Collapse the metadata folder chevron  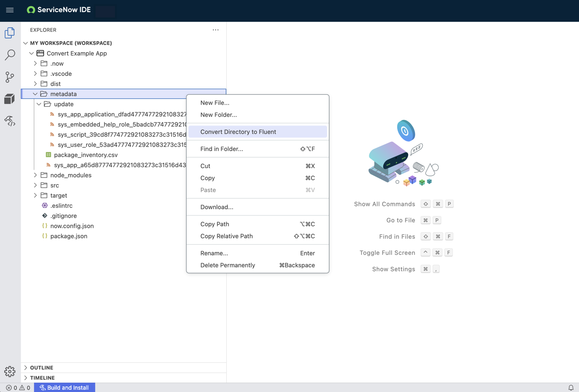pos(36,94)
